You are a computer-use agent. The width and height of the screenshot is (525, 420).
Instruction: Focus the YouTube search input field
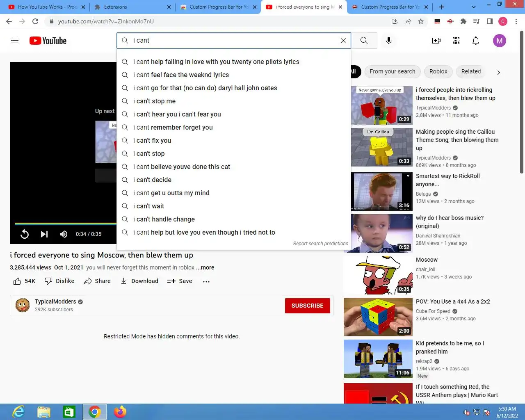point(234,41)
